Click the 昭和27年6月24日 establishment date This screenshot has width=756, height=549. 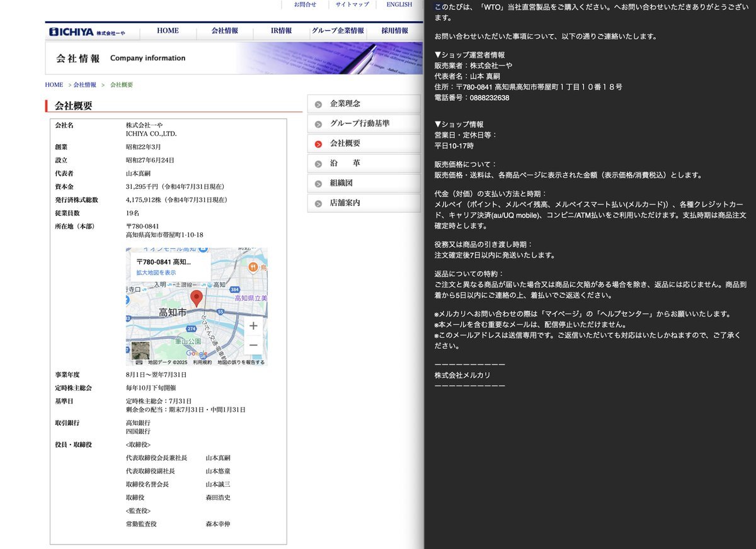150,161
